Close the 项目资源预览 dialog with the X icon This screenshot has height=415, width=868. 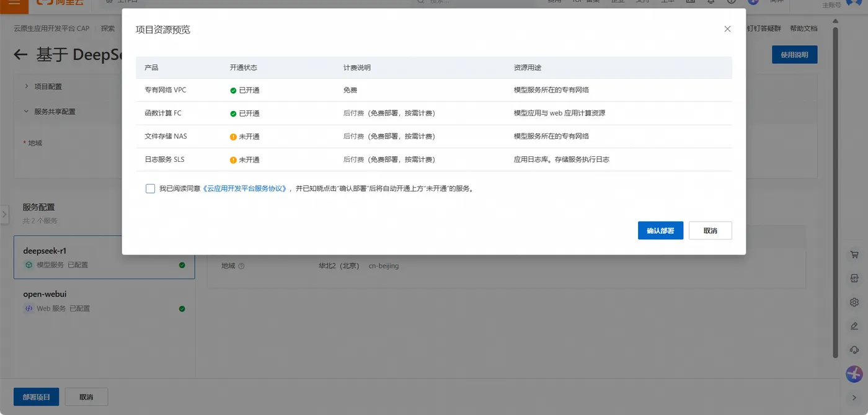click(x=727, y=29)
